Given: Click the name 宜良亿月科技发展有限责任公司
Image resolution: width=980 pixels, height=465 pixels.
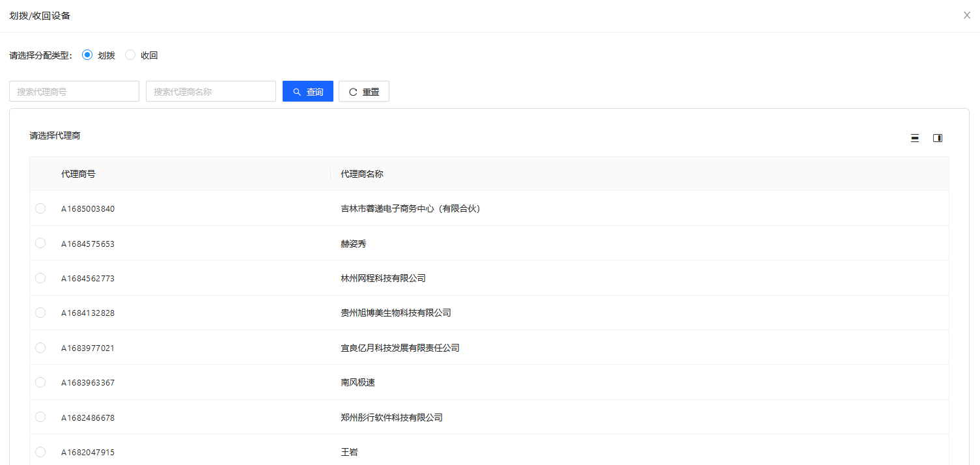Looking at the screenshot, I should pyautogui.click(x=400, y=348).
